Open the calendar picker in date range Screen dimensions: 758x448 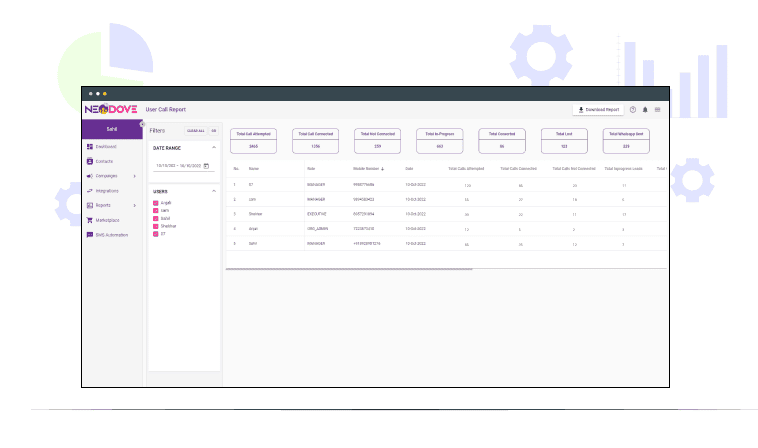point(206,166)
